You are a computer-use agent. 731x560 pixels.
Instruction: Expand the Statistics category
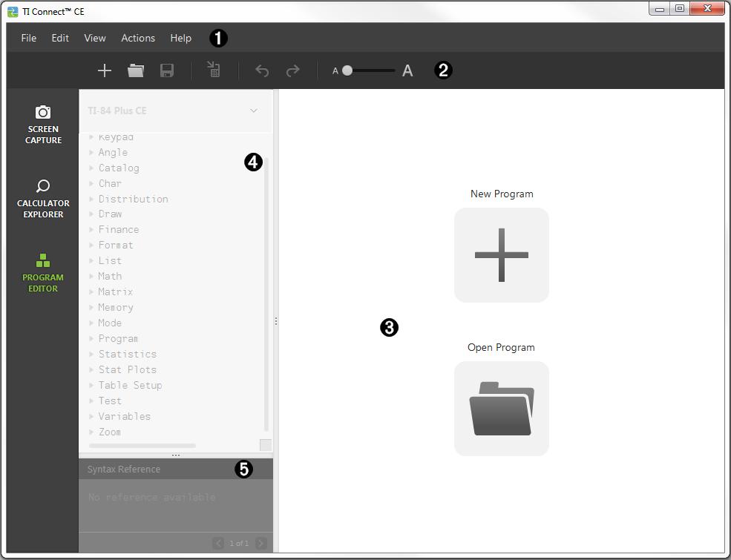tap(91, 354)
